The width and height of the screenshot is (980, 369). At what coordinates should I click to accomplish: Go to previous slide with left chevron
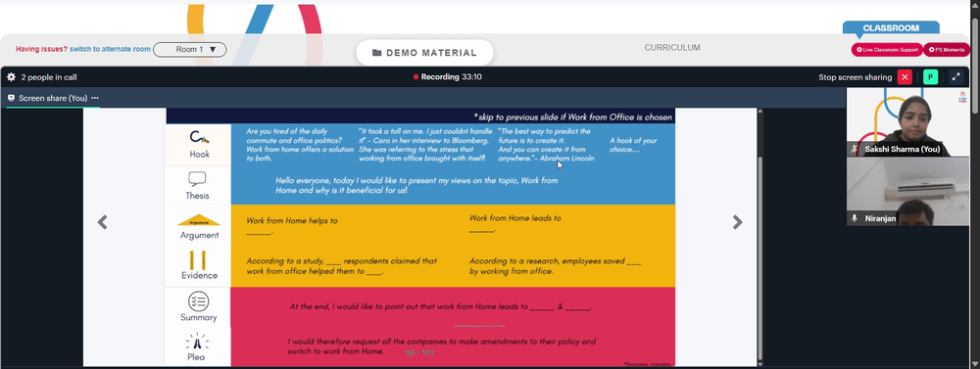pyautogui.click(x=103, y=222)
